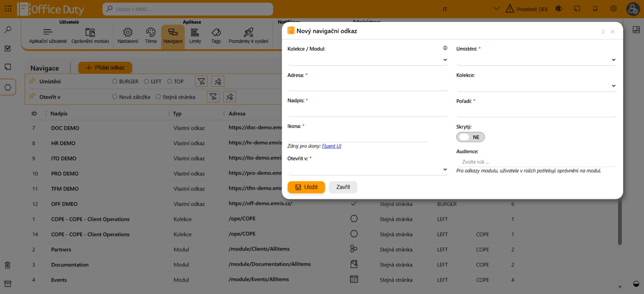Screen dimensions: 644x294
Task: Select the TOP radio option
Action: tap(169, 82)
